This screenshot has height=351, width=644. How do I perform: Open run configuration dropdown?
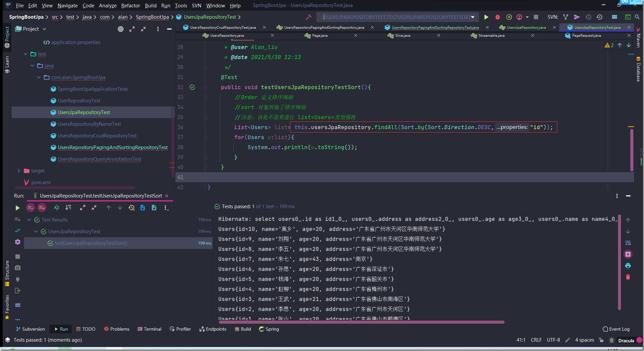click(397, 17)
